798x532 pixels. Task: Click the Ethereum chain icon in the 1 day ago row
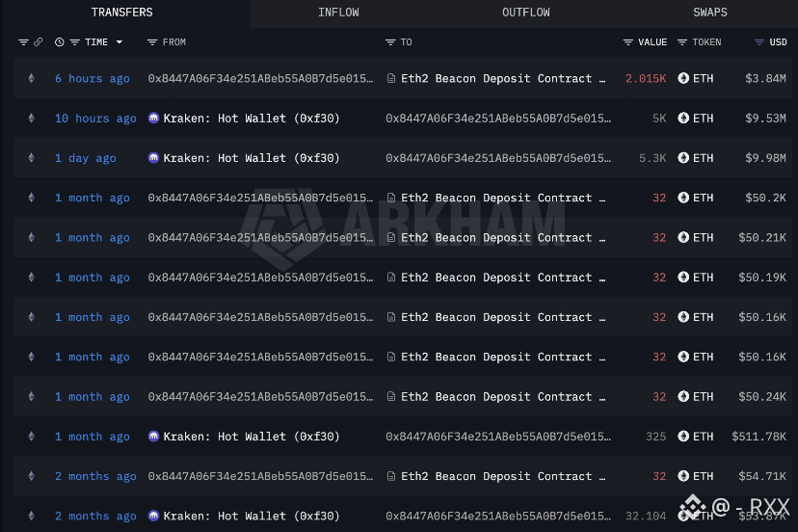click(x=32, y=158)
